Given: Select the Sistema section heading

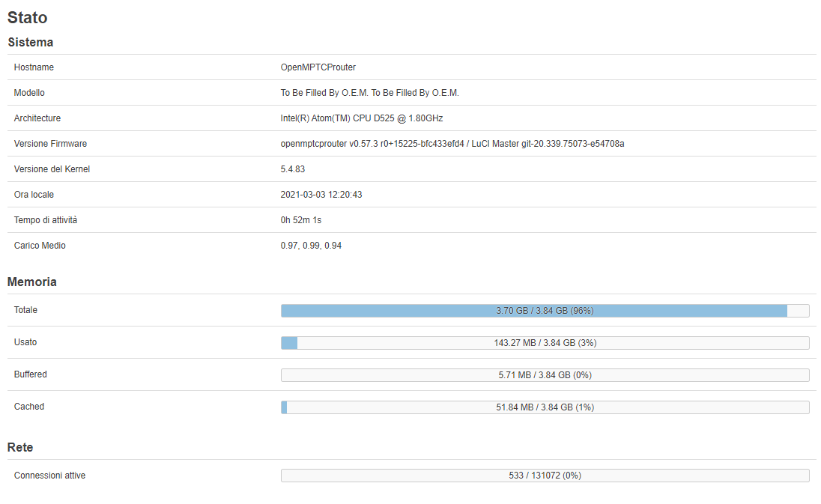Looking at the screenshot, I should coord(30,43).
